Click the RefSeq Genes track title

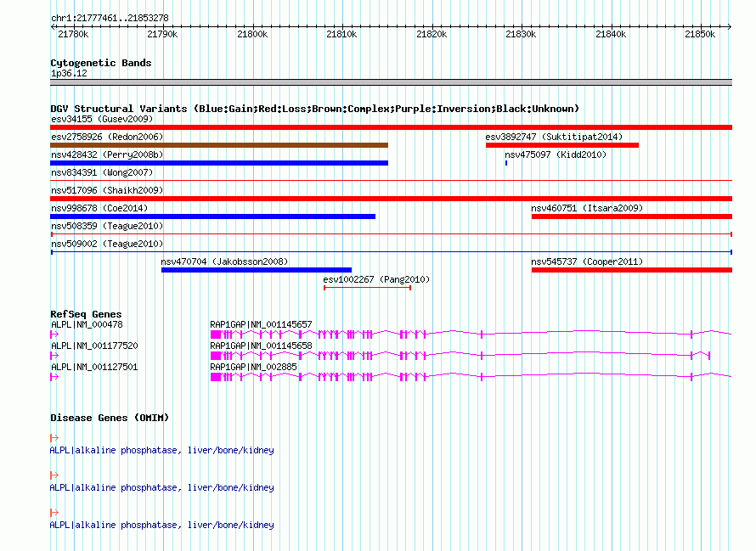86,314
